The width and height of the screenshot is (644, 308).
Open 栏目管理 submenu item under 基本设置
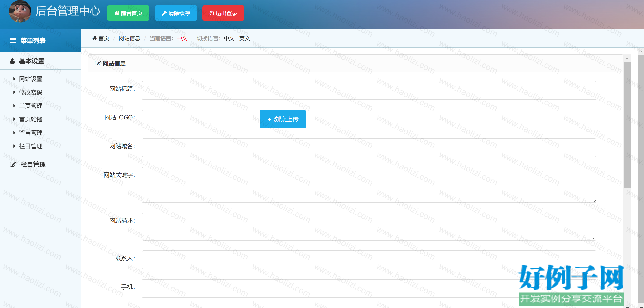31,146
